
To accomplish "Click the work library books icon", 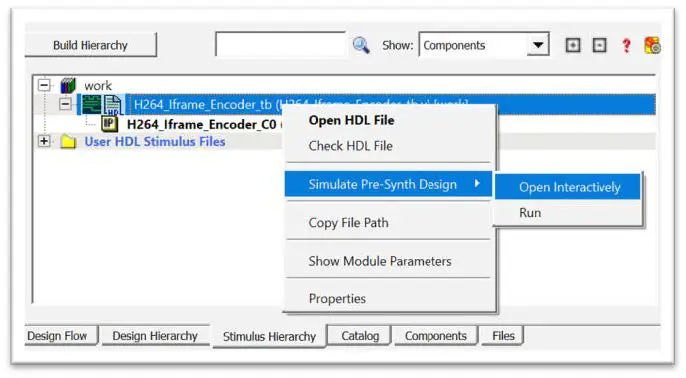I will [68, 85].
